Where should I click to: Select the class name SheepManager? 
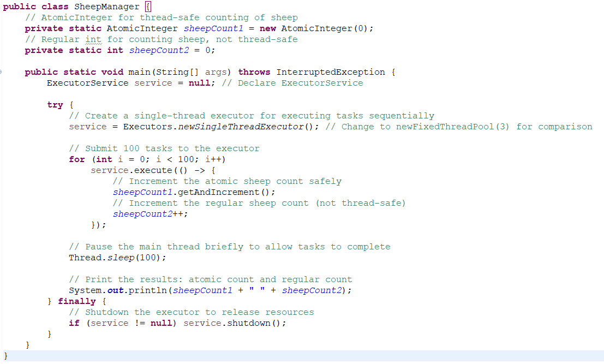pyautogui.click(x=107, y=7)
